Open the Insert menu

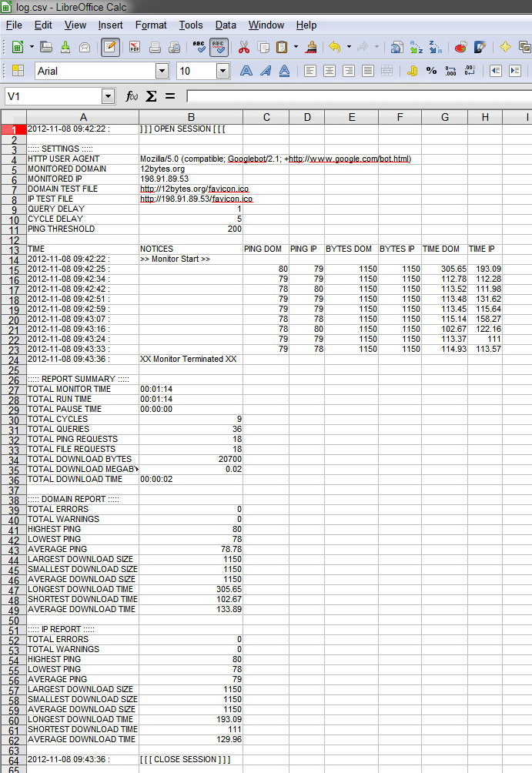(110, 25)
